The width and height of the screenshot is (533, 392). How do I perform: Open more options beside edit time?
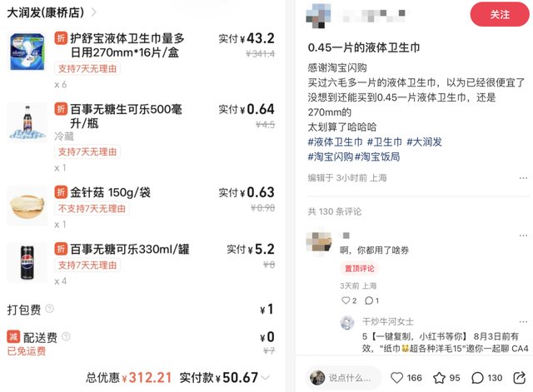click(x=523, y=178)
